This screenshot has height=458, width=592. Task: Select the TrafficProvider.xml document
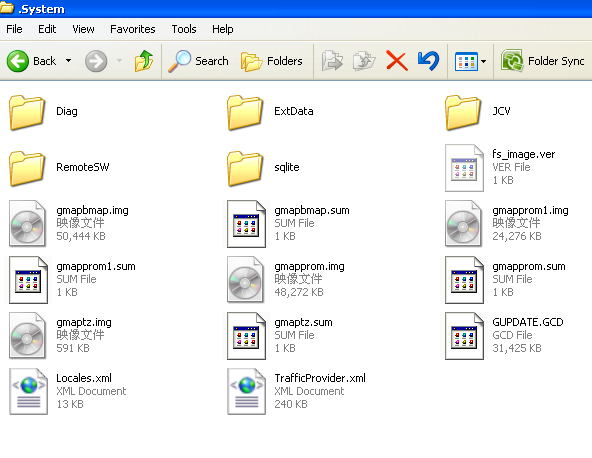coord(296,391)
